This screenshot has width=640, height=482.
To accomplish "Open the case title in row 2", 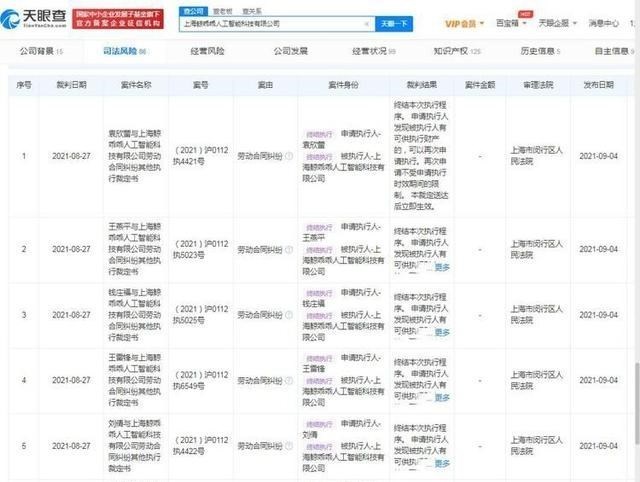I will tap(135, 249).
